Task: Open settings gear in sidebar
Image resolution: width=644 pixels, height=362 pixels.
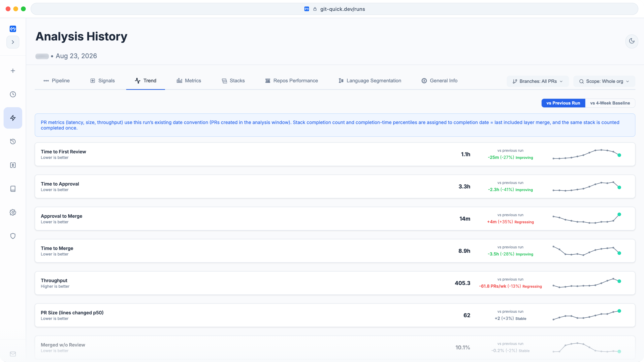Action: (13, 212)
